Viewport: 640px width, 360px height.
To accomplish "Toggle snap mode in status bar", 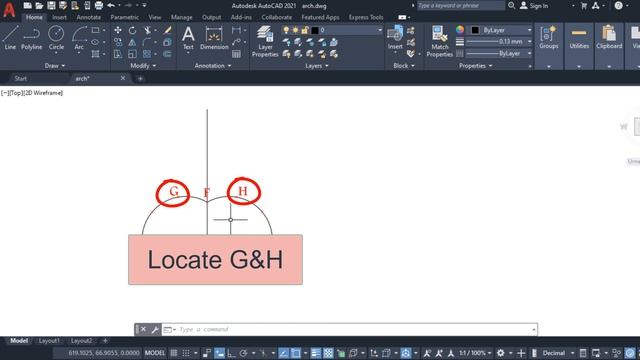I will click(x=186, y=353).
